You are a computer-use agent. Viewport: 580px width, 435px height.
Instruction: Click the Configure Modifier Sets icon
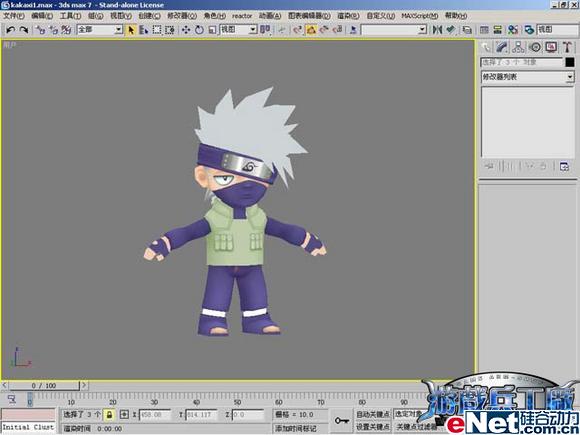[564, 166]
